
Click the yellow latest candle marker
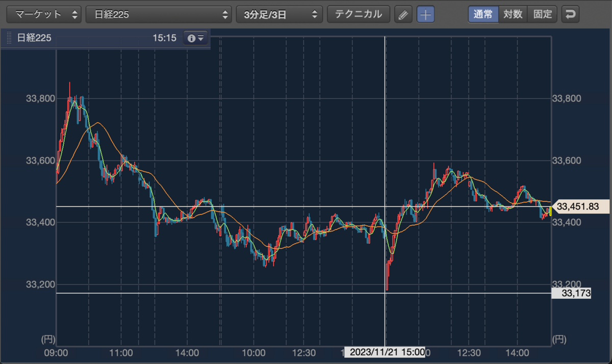point(550,211)
